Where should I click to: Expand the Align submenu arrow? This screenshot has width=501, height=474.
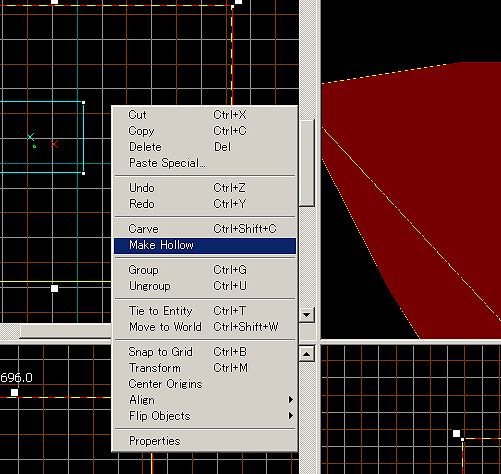[291, 400]
